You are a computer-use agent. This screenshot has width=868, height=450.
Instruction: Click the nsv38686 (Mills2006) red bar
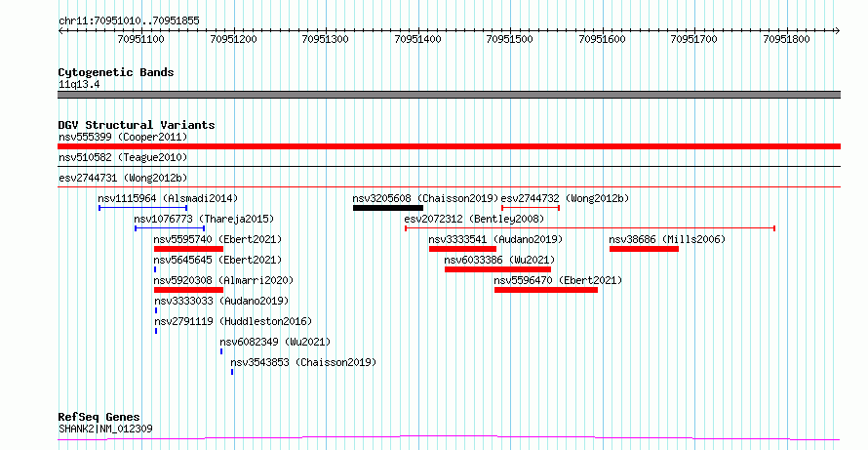(644, 249)
